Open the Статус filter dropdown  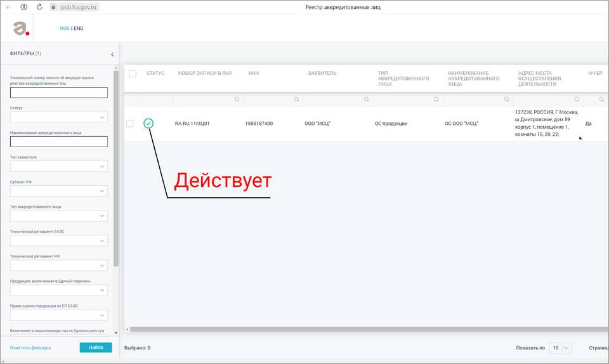58,117
